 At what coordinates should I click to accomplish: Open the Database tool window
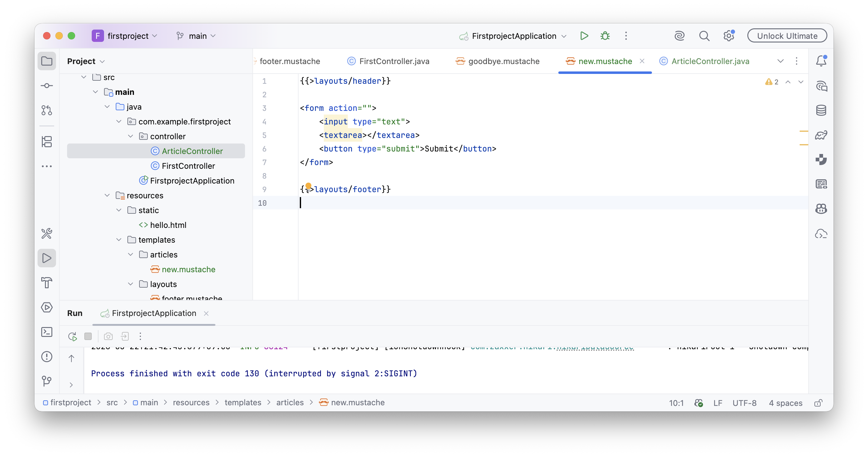pos(821,110)
